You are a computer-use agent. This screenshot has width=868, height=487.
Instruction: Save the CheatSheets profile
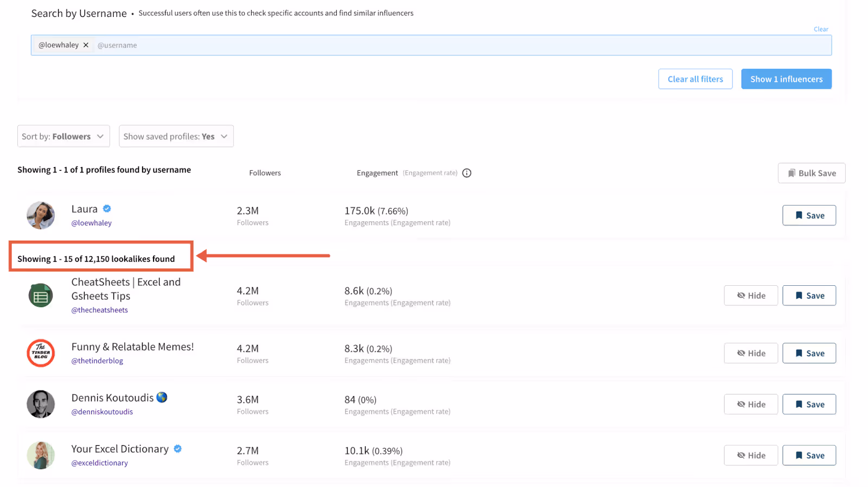coord(809,296)
